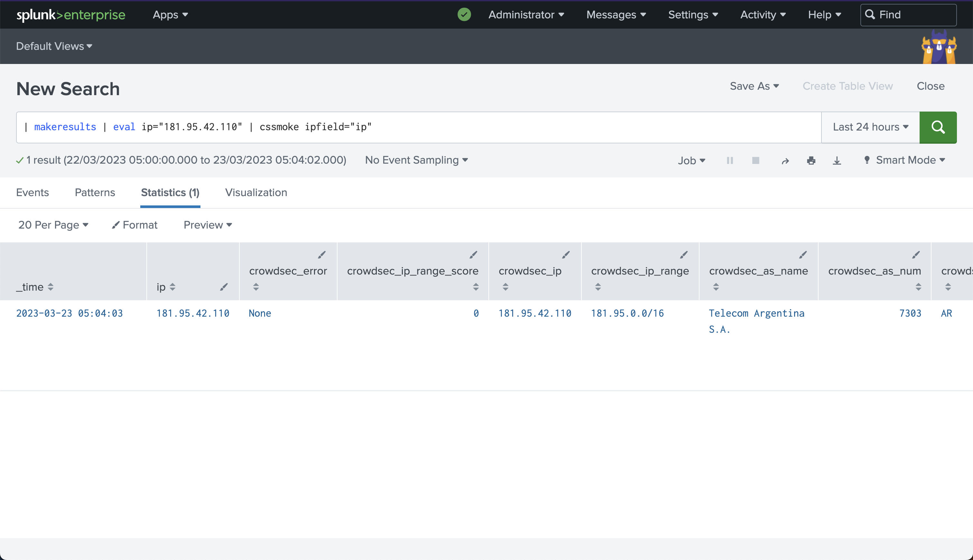Click the Close link
973x560 pixels.
930,86
